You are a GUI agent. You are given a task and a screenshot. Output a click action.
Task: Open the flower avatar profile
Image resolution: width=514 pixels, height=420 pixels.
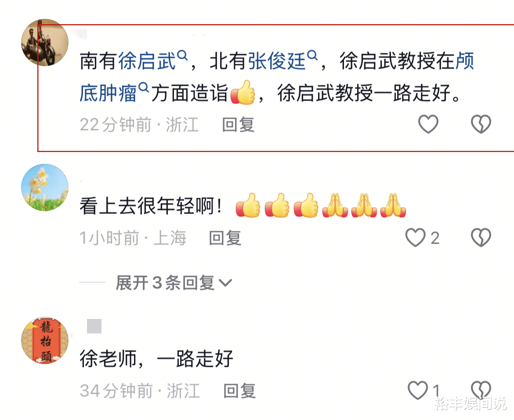(x=45, y=188)
